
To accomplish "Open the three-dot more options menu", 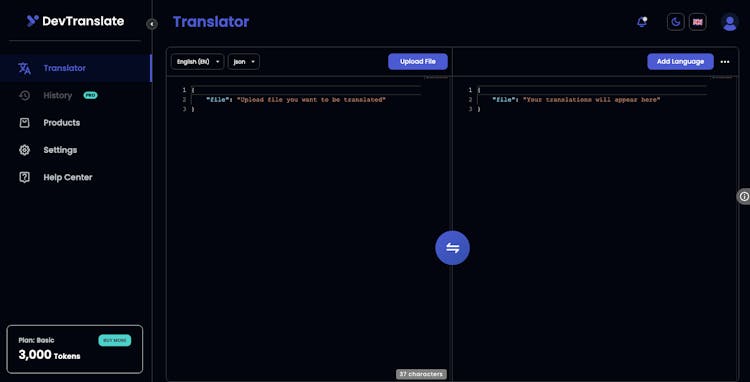I will click(x=725, y=62).
